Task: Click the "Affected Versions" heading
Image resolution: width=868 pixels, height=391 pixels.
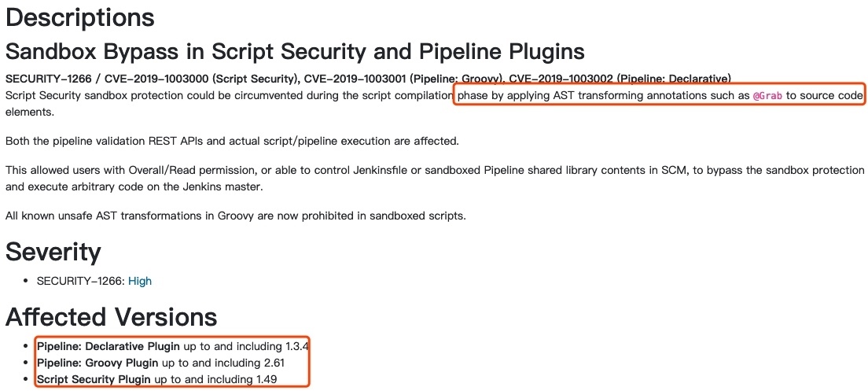Action: coord(111,317)
